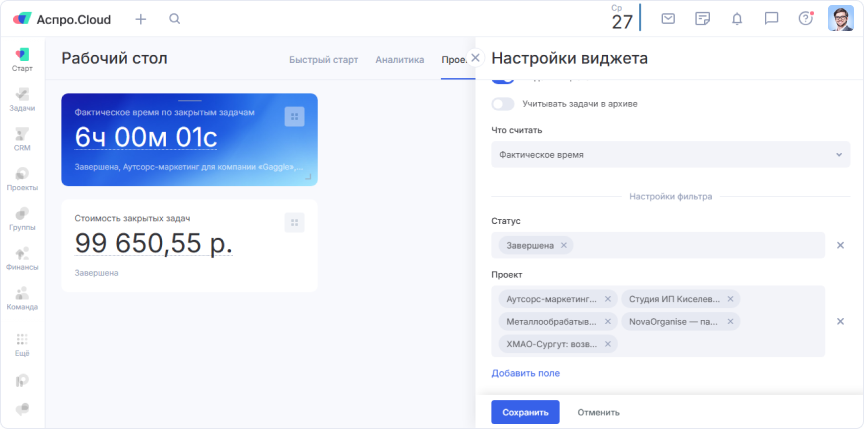
Task: Click the plus add icon in header
Action: 141,19
